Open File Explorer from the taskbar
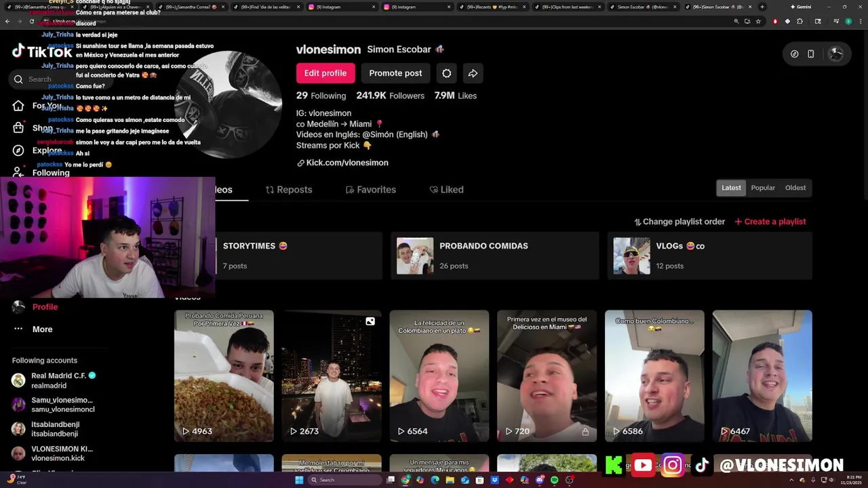This screenshot has height=488, width=868. click(450, 480)
